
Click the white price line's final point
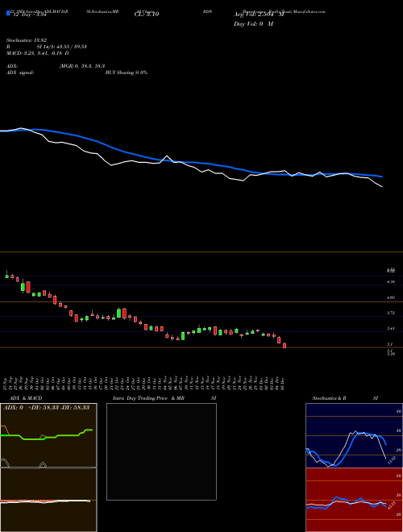(x=382, y=187)
